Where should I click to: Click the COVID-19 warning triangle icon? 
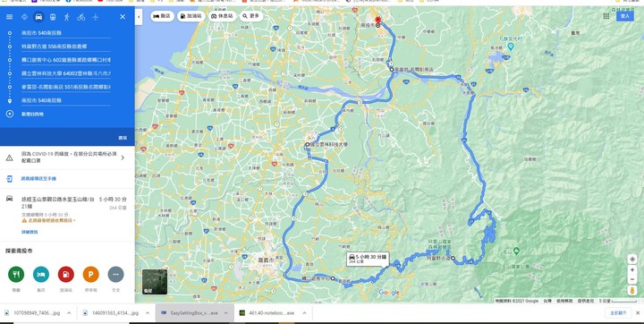pos(9,158)
